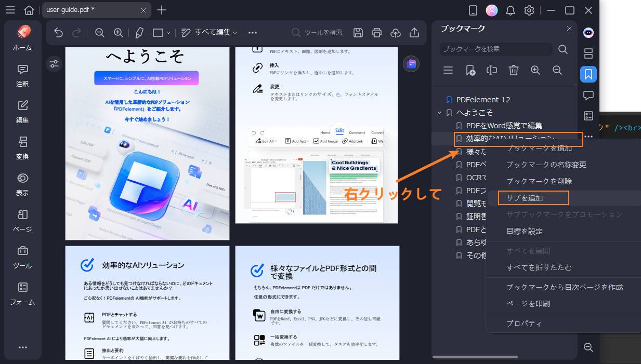This screenshot has width=641, height=364.
Task: Launch the AI assistant robot icon
Action: point(588,33)
